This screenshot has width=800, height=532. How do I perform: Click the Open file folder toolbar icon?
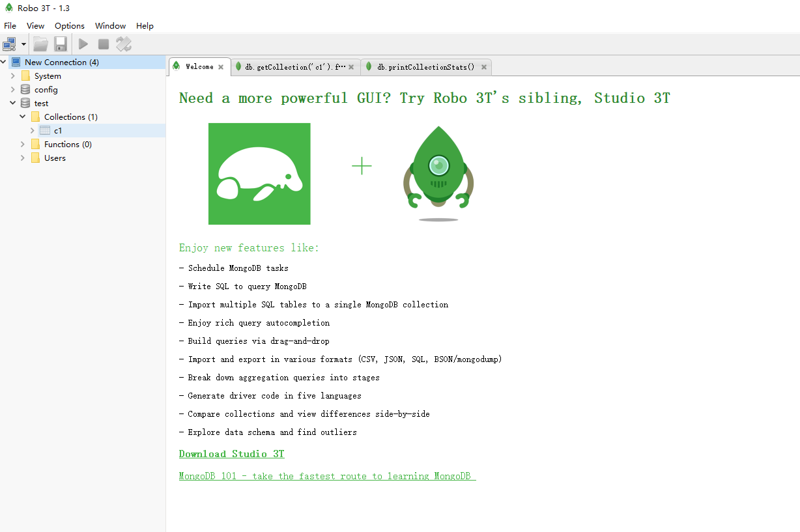(41, 44)
